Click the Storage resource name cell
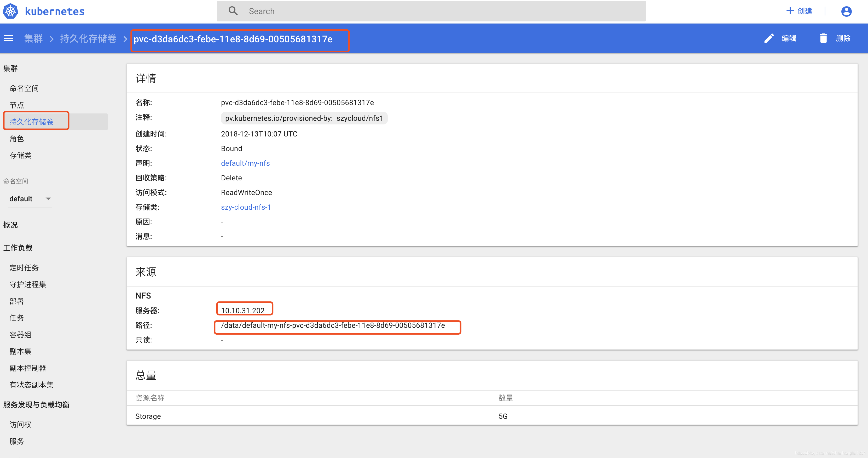 pos(148,416)
